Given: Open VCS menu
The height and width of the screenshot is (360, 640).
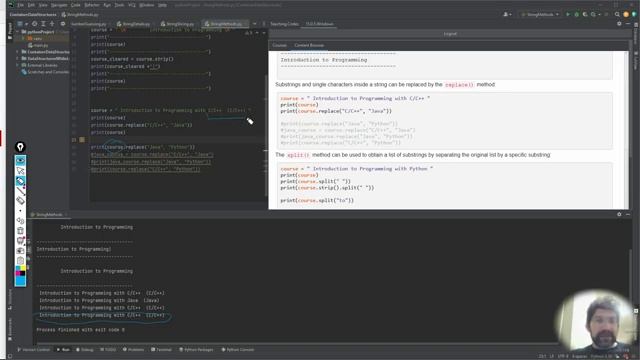Looking at the screenshot, I should (132, 5).
